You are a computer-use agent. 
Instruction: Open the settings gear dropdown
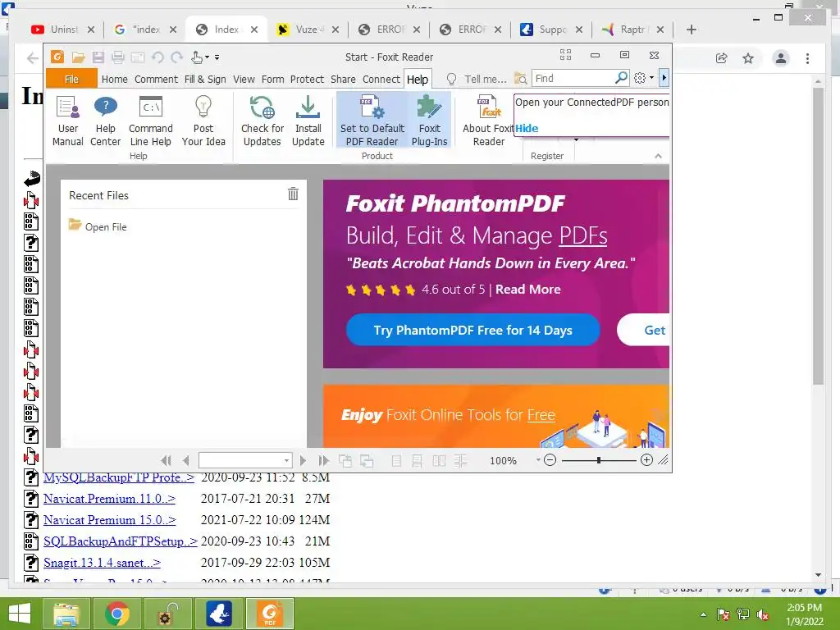click(651, 78)
